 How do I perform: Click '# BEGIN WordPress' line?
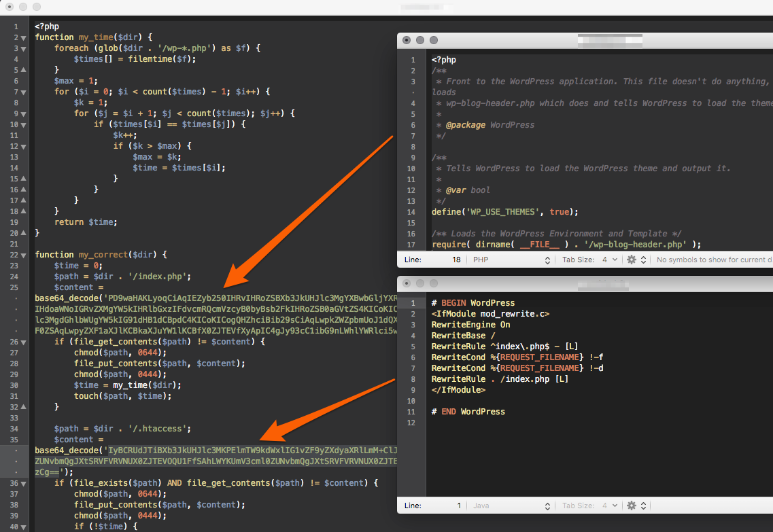tap(473, 303)
